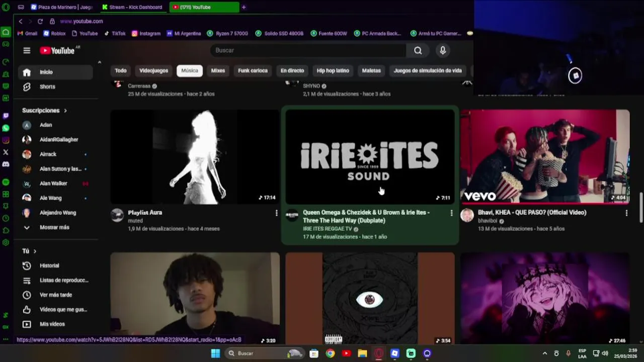
Task: Click the YouTube logo
Action: 57,50
